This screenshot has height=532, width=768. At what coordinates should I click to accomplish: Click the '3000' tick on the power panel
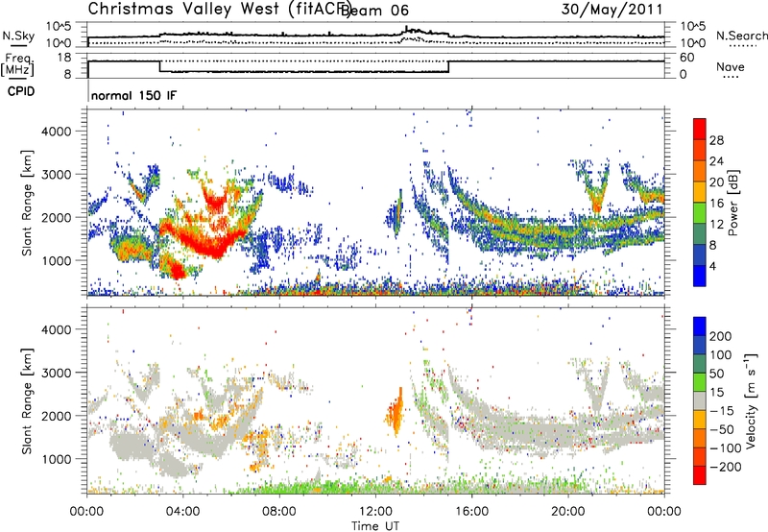[56, 175]
